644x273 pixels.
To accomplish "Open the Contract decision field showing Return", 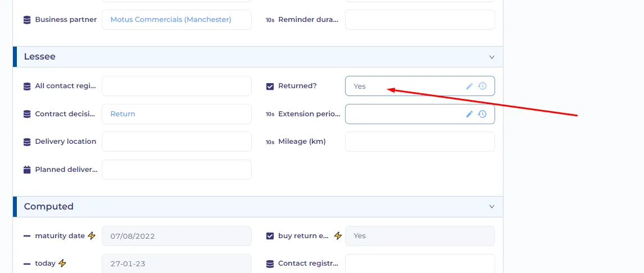I will click(x=176, y=114).
